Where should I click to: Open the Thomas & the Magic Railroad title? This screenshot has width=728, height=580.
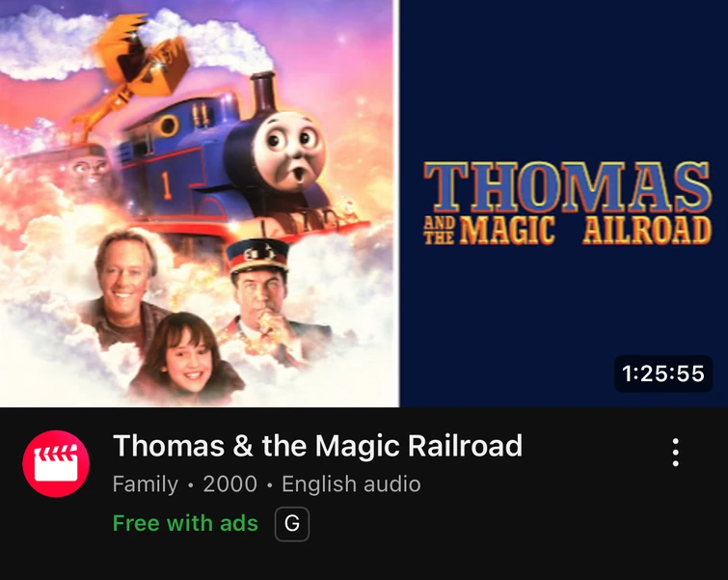point(317,446)
